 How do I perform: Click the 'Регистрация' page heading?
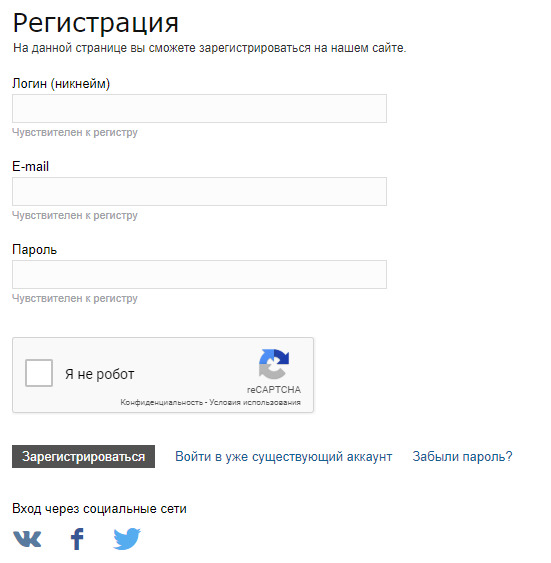pyautogui.click(x=95, y=22)
